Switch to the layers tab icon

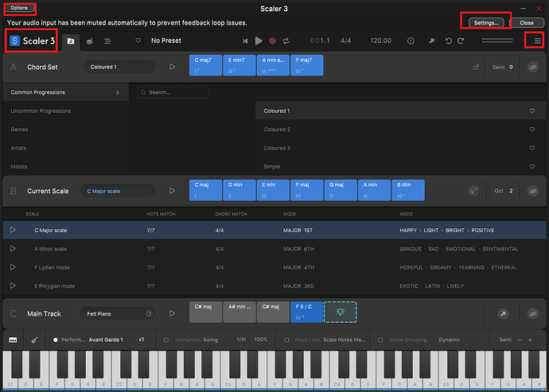click(x=90, y=41)
